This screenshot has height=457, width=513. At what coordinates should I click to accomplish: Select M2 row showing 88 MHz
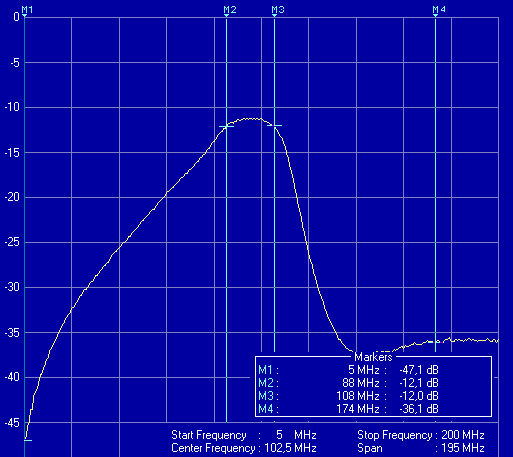pos(348,383)
